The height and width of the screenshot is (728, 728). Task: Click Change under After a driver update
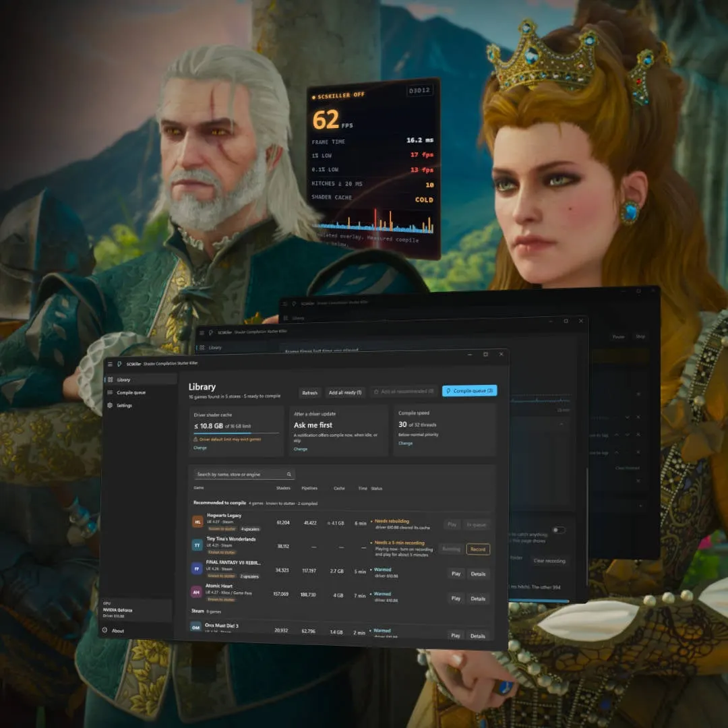(x=301, y=449)
